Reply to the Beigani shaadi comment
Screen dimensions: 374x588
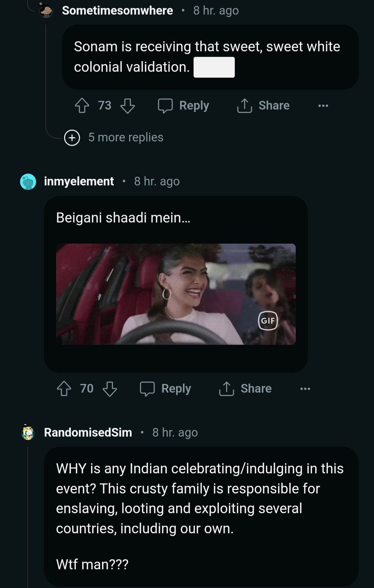[166, 388]
